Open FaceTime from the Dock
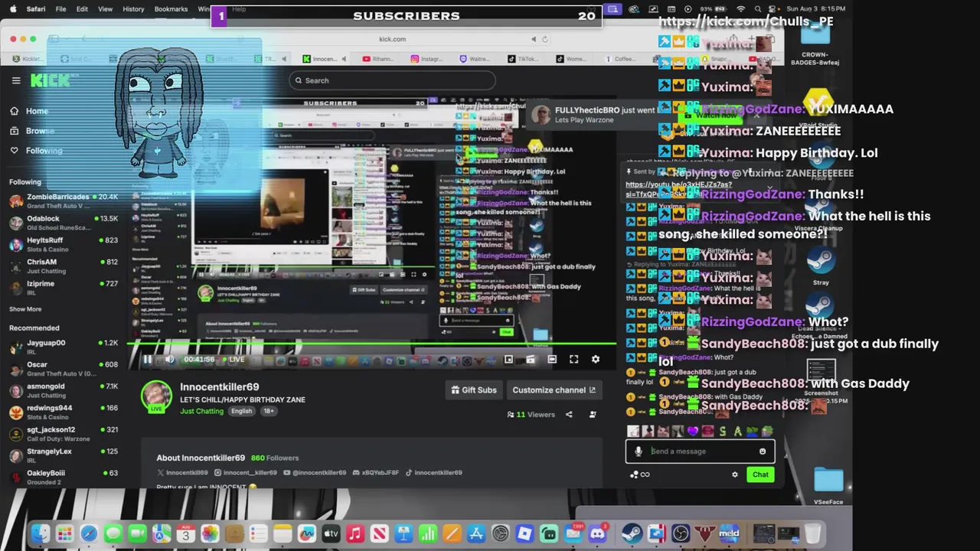This screenshot has height=551, width=980. [138, 533]
